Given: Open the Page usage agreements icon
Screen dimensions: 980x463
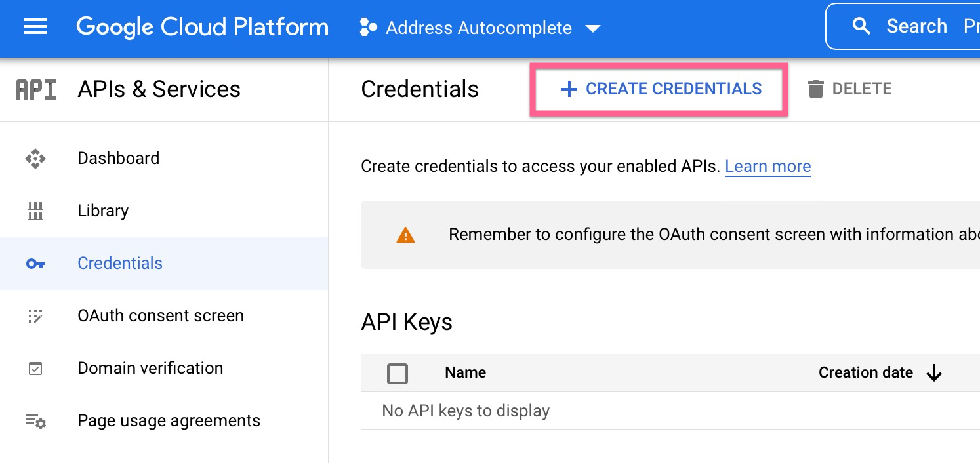Looking at the screenshot, I should (x=36, y=421).
